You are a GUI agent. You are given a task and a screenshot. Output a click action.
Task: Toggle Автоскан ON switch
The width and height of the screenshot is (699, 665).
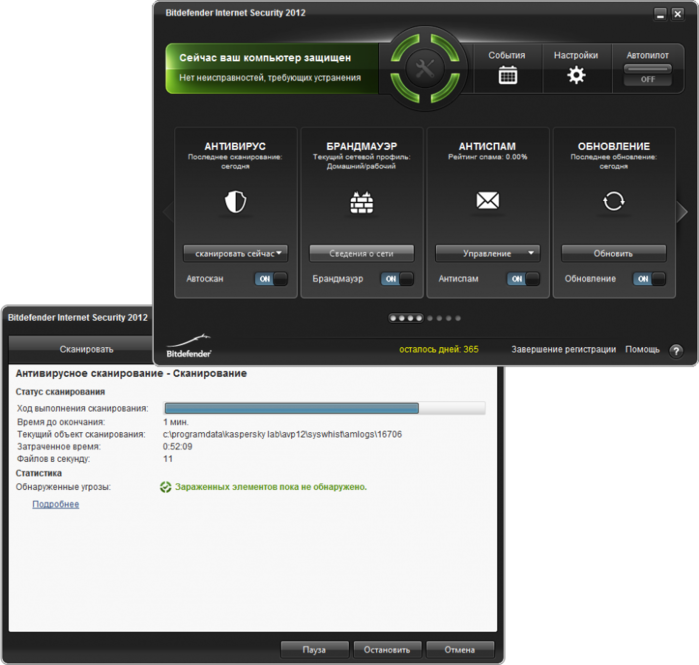click(271, 279)
